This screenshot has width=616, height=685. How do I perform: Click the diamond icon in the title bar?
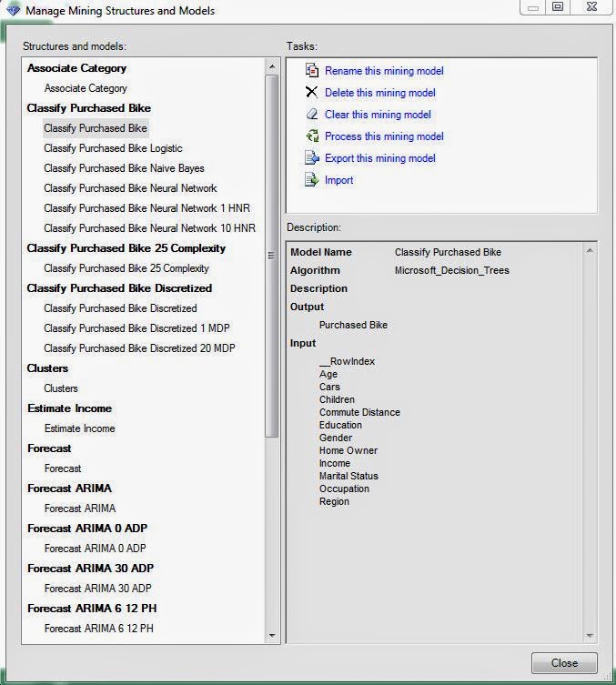[13, 10]
